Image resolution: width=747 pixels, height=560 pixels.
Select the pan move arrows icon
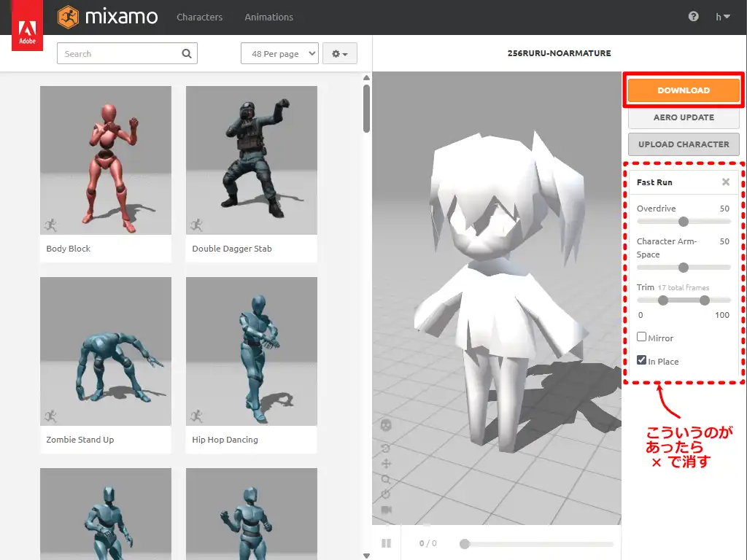click(386, 464)
